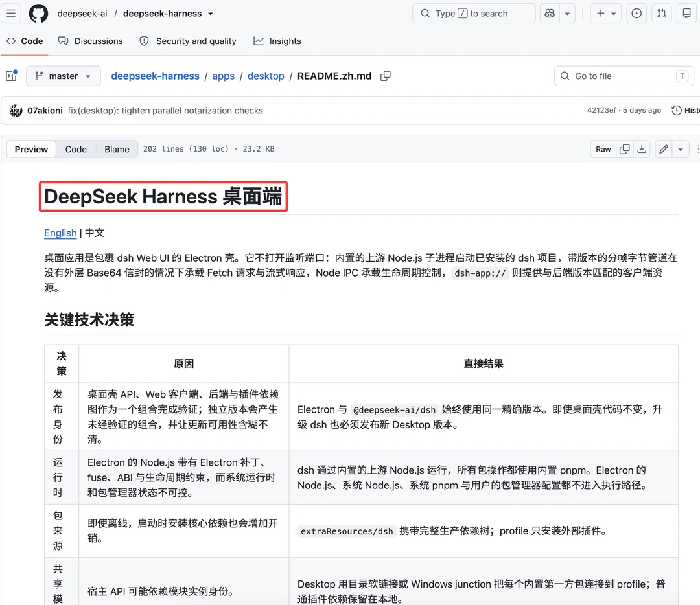The height and width of the screenshot is (605, 700).
Task: Open 07akioni author avatar
Action: point(16,110)
